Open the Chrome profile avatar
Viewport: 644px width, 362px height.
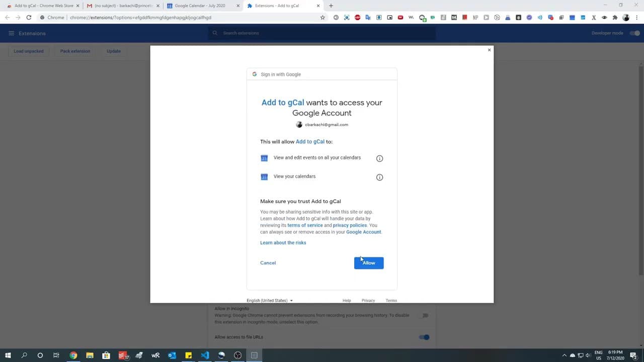tap(626, 18)
